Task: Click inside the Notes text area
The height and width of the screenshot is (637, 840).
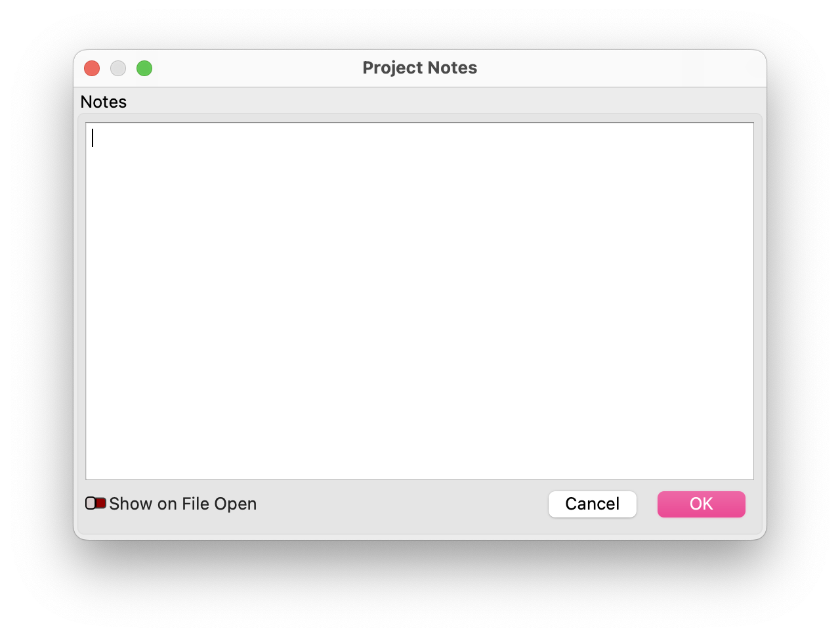Action: (419, 301)
